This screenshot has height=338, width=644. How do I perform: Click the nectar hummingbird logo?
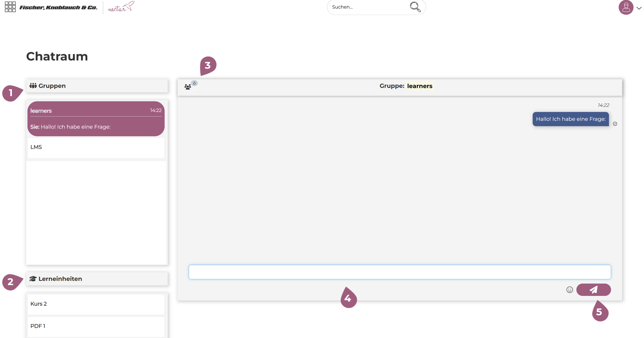tap(121, 7)
